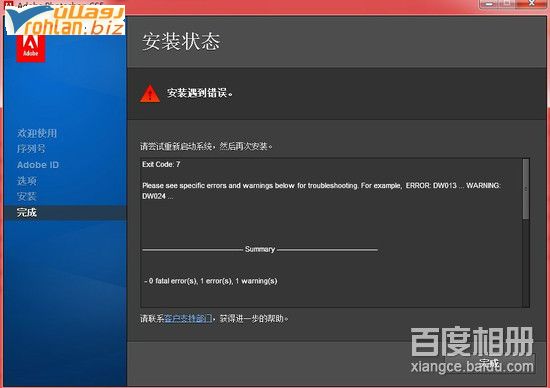550x388 pixels.
Task: Click the 安装状态 title heading
Action: coord(181,41)
